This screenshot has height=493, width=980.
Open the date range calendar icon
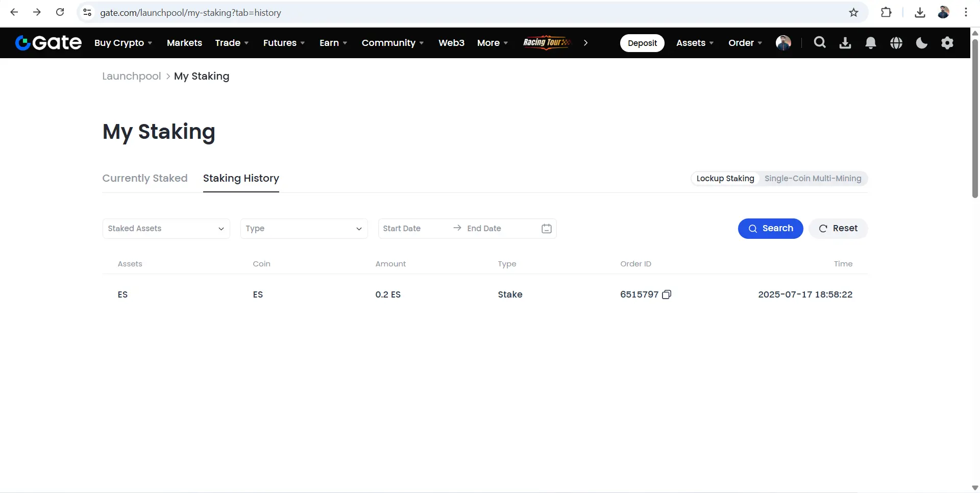coord(547,229)
